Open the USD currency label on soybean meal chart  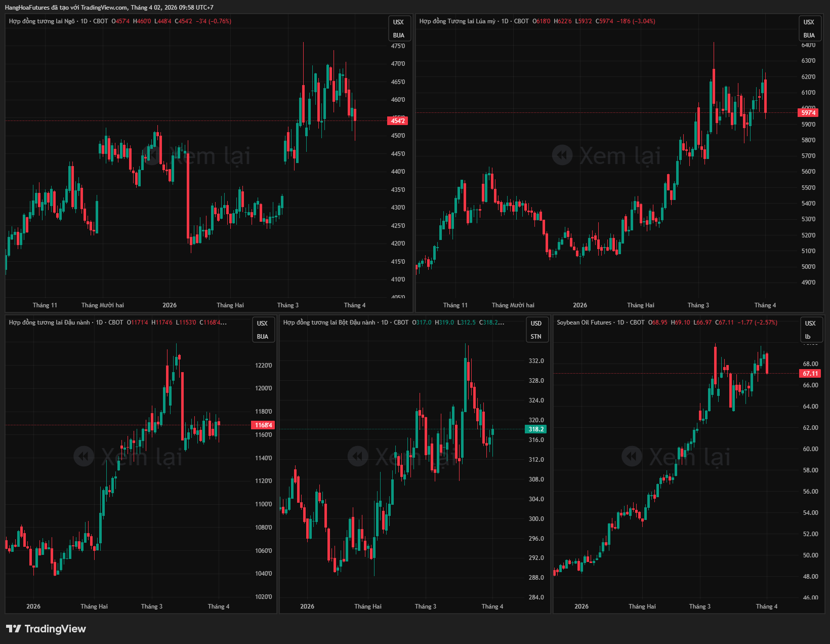click(536, 324)
